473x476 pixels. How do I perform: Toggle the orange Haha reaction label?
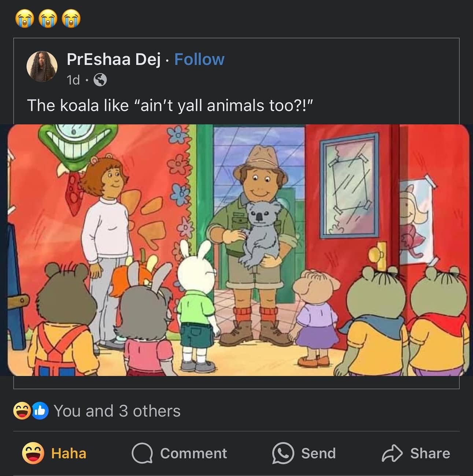tap(69, 454)
